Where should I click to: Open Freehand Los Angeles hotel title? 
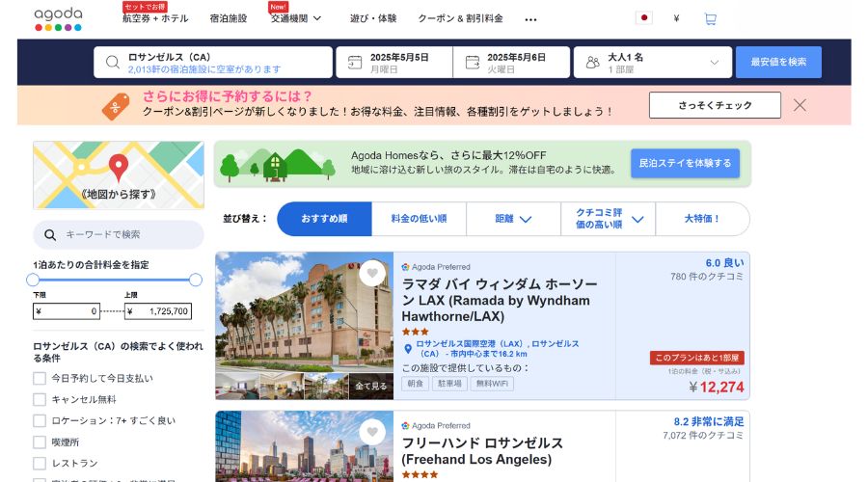482,451
